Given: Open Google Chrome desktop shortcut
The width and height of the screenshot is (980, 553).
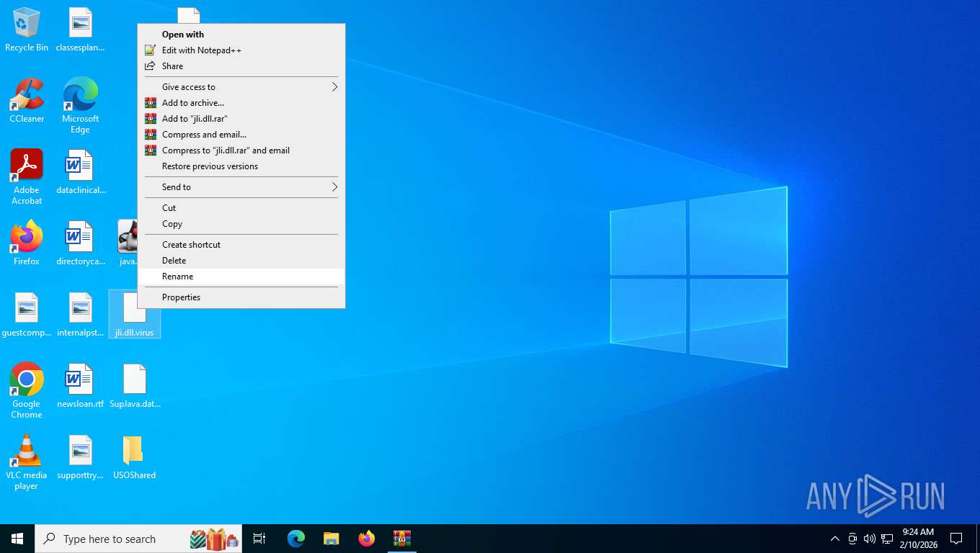Looking at the screenshot, I should pyautogui.click(x=27, y=391).
